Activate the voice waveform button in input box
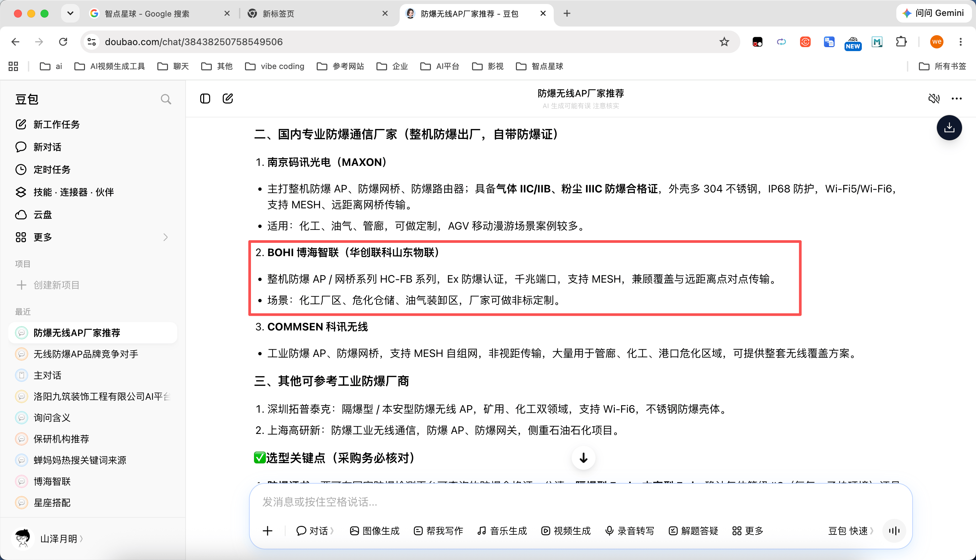Screen dimensions: 976x560 point(894,531)
